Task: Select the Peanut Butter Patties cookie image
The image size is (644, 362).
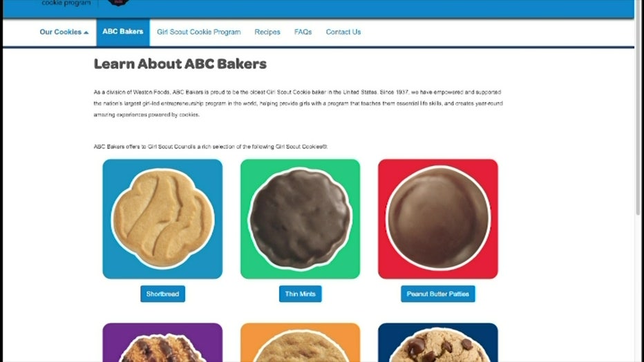Action: tap(438, 219)
